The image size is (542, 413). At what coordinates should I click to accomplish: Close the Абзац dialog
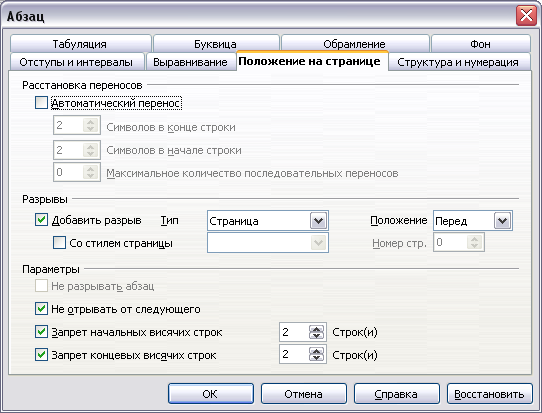click(x=526, y=16)
